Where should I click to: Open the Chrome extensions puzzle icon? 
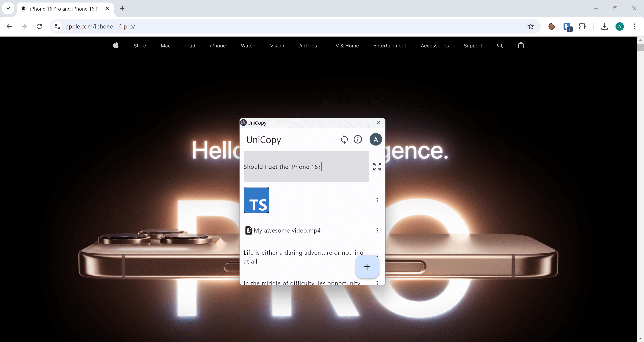click(x=582, y=26)
